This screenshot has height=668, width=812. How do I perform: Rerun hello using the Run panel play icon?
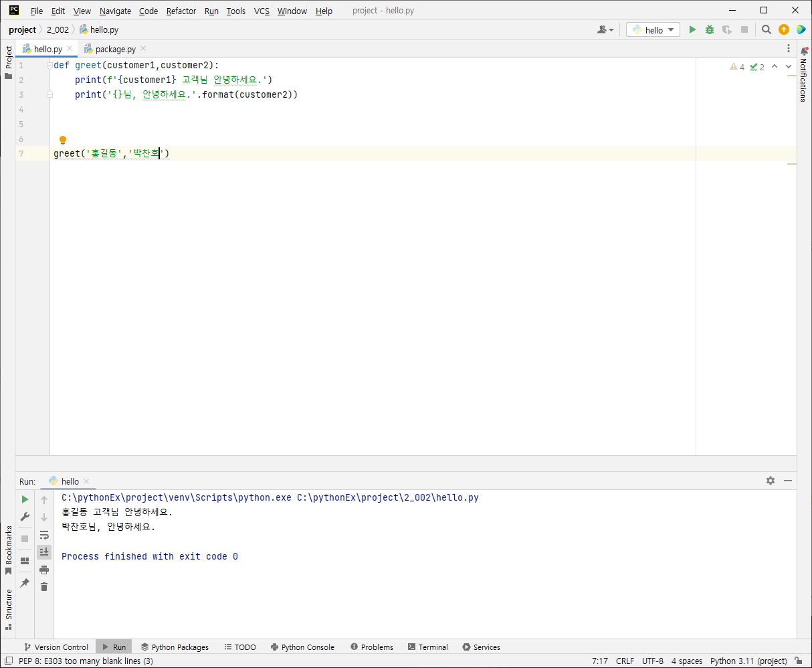click(25, 499)
